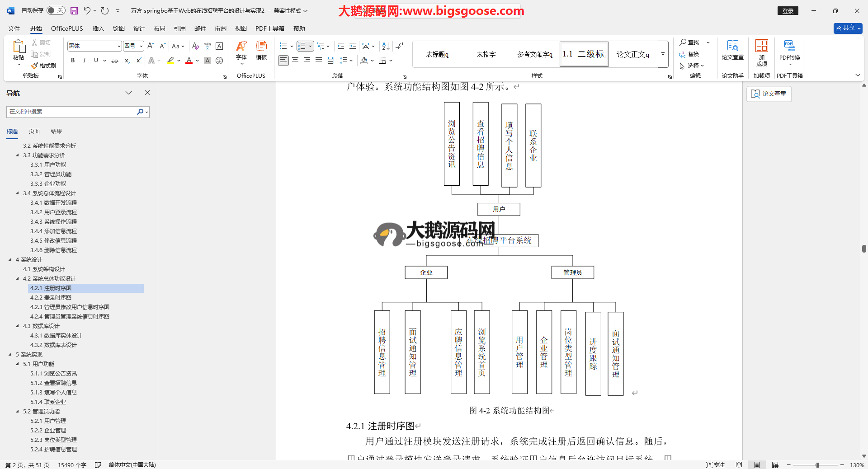Click the zoom slider in the status bar
868x469 pixels.
tap(817, 465)
